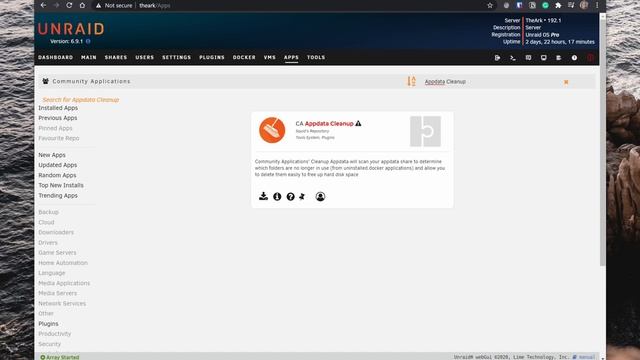The image size is (640, 360).
Task: Open the Dashboard tab
Action: pos(56,58)
